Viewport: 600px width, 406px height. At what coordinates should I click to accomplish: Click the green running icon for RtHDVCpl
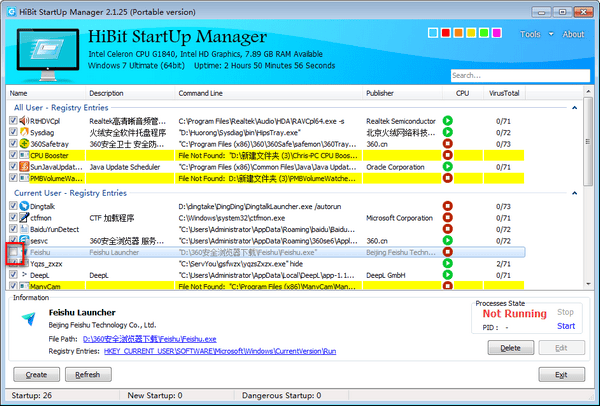pyautogui.click(x=461, y=120)
